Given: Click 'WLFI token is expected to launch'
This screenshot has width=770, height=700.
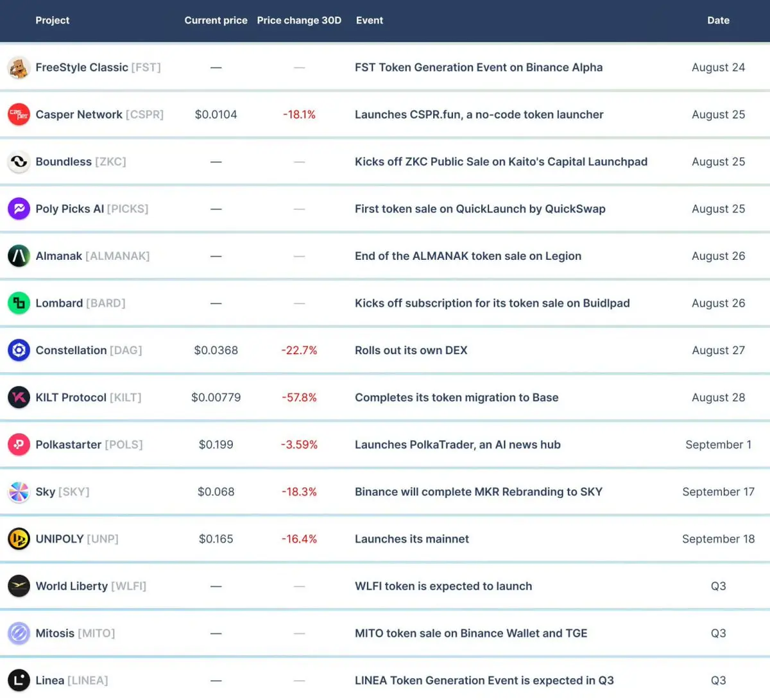Looking at the screenshot, I should pyautogui.click(x=443, y=586).
